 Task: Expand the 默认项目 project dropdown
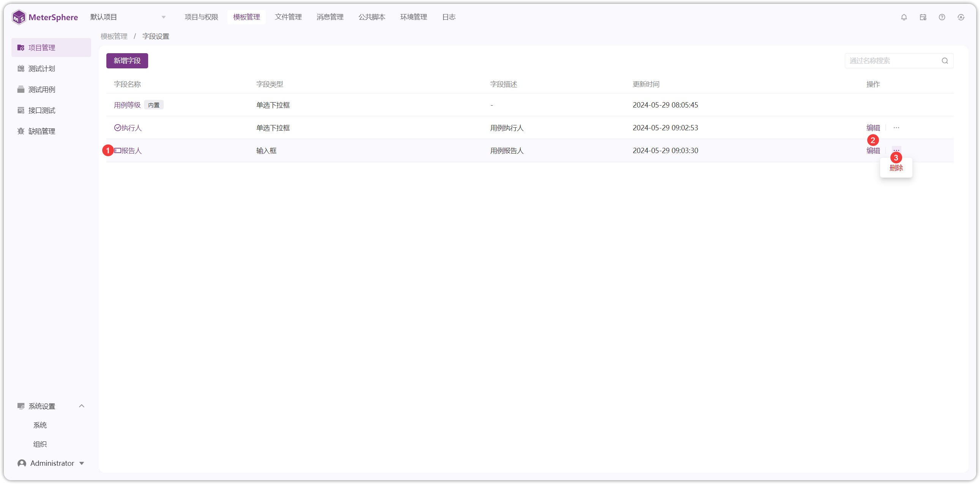(x=164, y=17)
